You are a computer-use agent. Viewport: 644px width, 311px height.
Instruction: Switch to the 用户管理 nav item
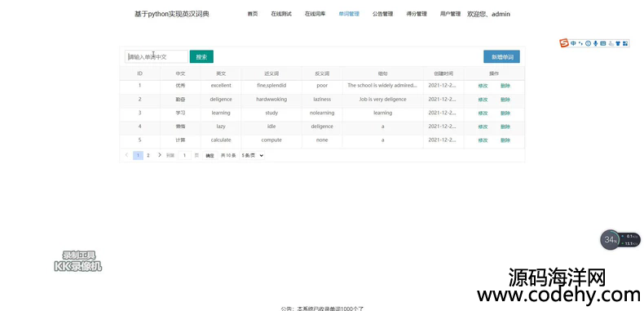[x=450, y=14]
